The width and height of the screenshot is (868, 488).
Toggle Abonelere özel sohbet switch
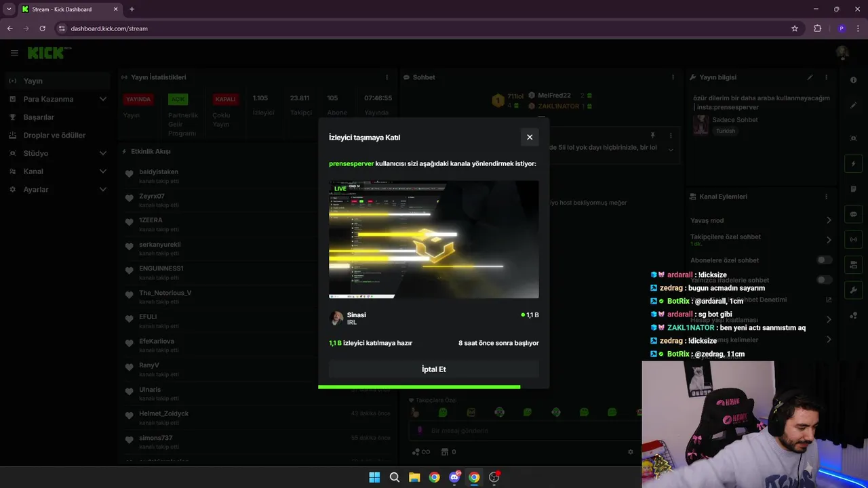(x=824, y=260)
